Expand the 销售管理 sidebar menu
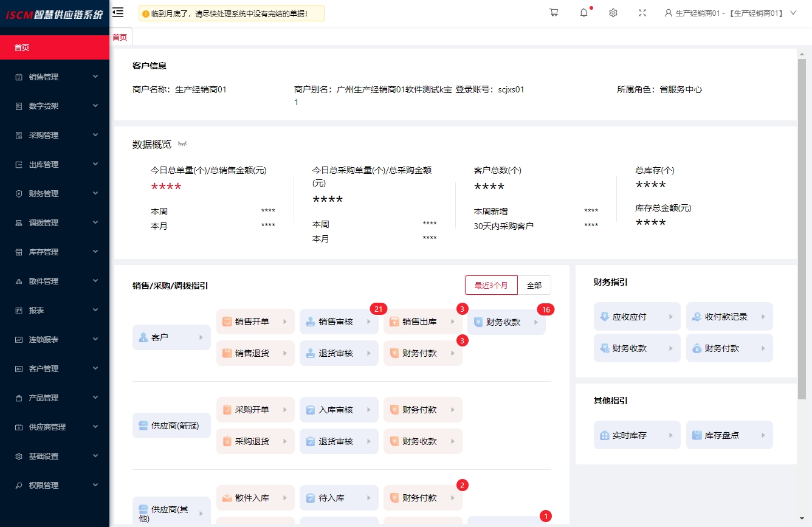The image size is (812, 527). coord(55,77)
